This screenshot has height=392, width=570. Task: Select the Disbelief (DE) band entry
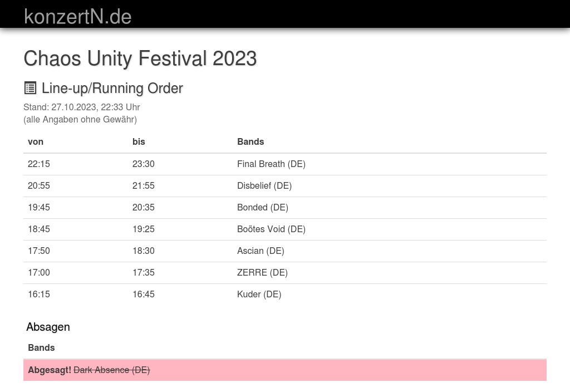tap(264, 185)
